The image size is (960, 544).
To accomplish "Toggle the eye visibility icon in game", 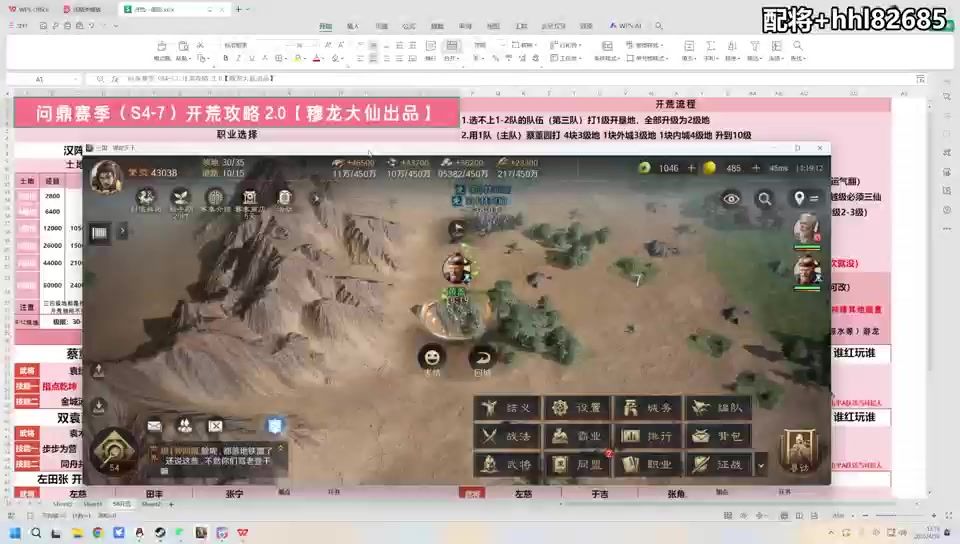I will tap(732, 199).
